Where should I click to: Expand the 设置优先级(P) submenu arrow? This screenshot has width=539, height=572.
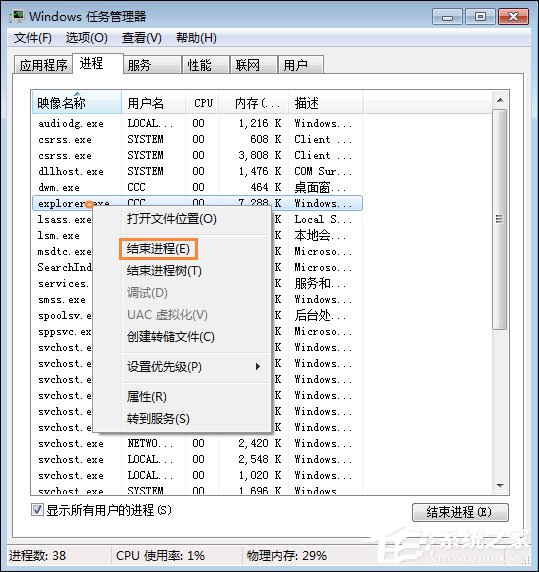[x=258, y=367]
